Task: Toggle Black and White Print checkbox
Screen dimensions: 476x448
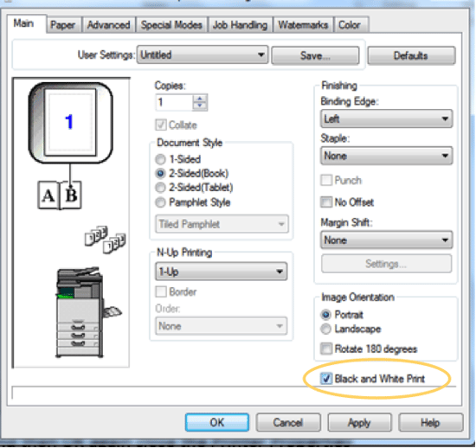Action: [x=326, y=379]
